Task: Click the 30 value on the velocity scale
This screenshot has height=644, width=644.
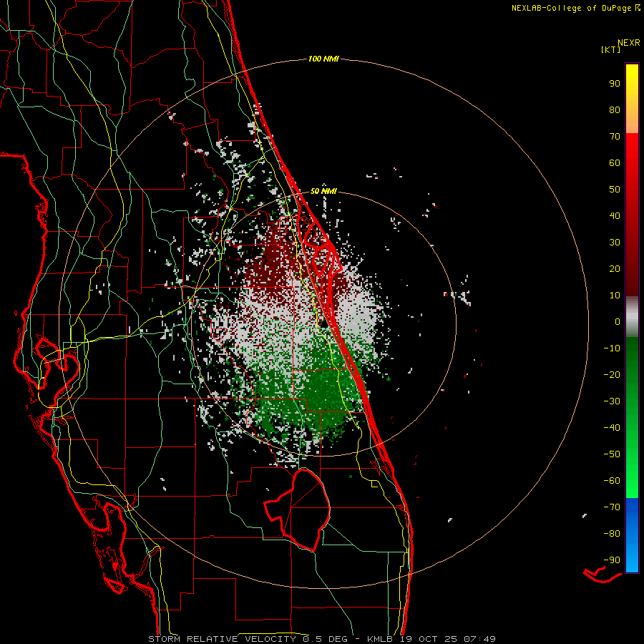Action: coord(615,243)
